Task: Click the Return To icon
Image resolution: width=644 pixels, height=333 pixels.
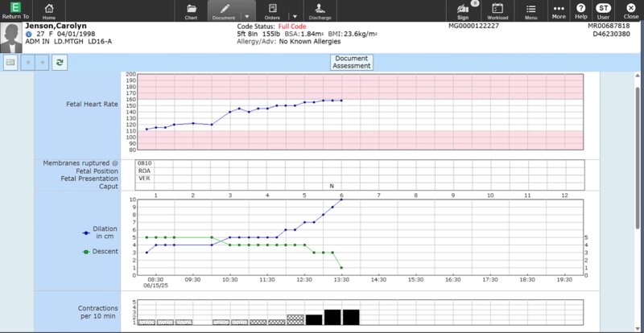Action: tap(14, 10)
